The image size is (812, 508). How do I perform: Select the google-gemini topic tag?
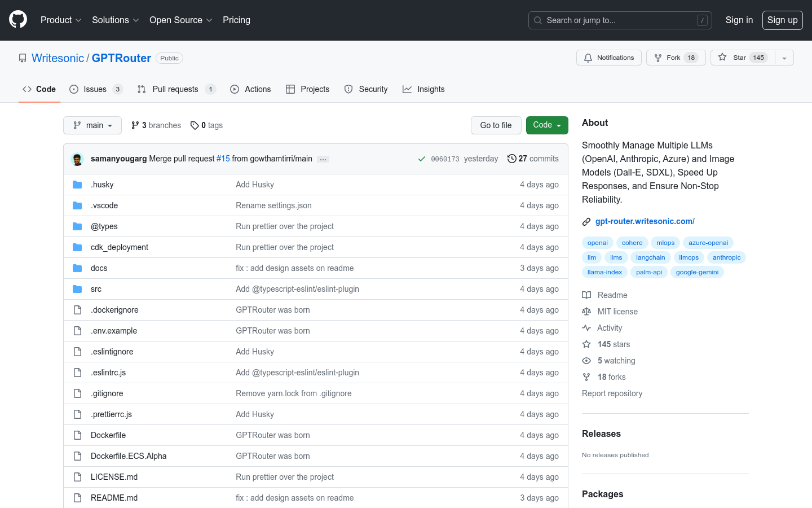[697, 272]
